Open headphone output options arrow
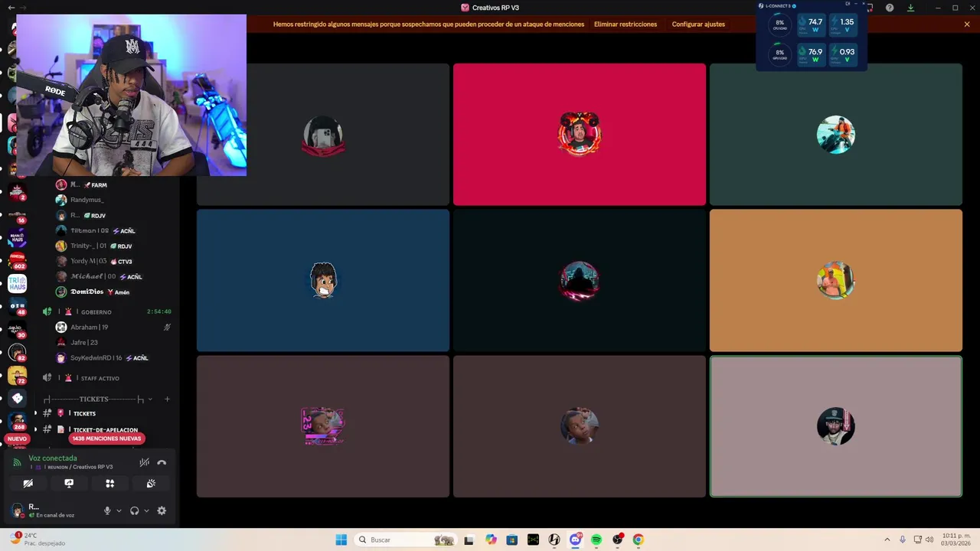 tap(146, 510)
